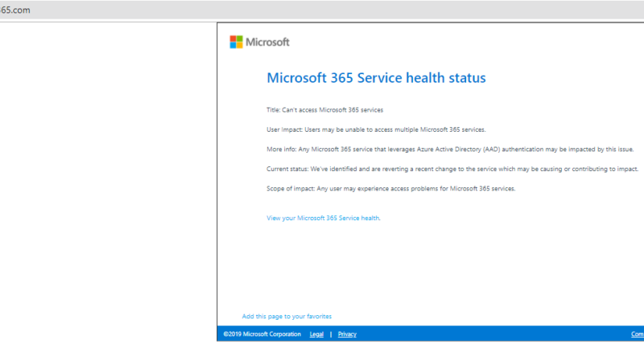This screenshot has height=348, width=644.
Task: Open the Legal footer link
Action: coord(316,334)
